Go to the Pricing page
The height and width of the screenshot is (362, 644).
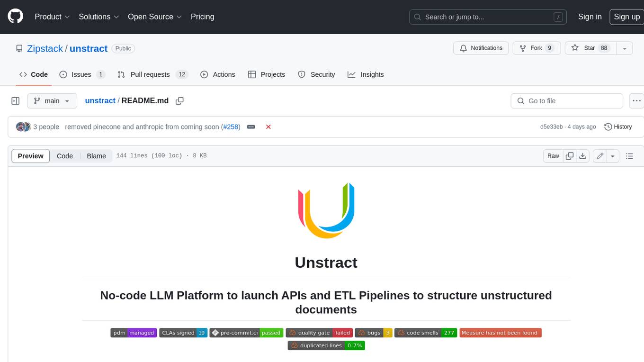pyautogui.click(x=202, y=17)
